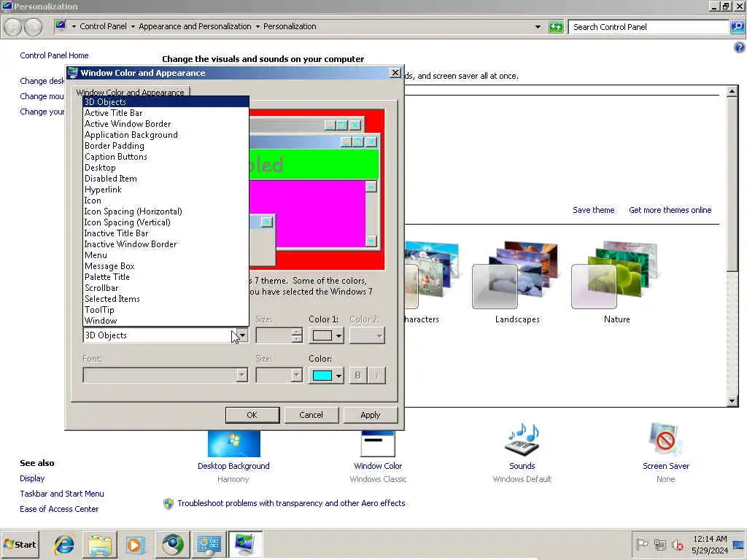Open the font Color cyan swatch dropdown
The width and height of the screenshot is (747, 560).
[x=326, y=376]
